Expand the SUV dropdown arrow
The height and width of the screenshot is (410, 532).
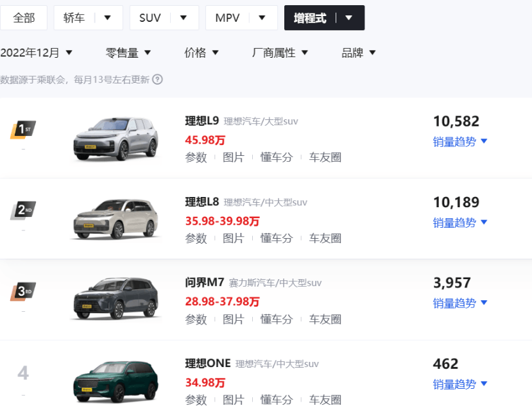tap(183, 17)
